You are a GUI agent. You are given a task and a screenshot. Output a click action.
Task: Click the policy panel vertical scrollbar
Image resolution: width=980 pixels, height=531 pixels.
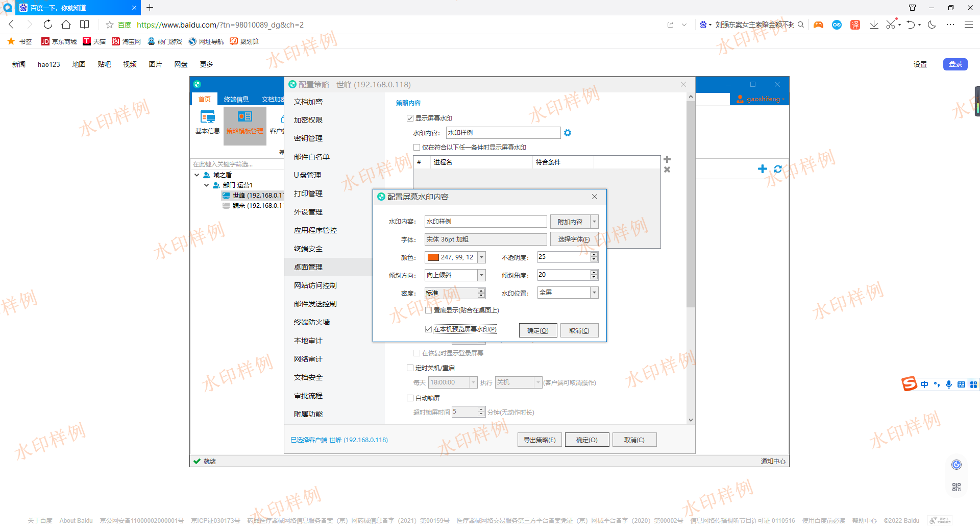pos(691,204)
